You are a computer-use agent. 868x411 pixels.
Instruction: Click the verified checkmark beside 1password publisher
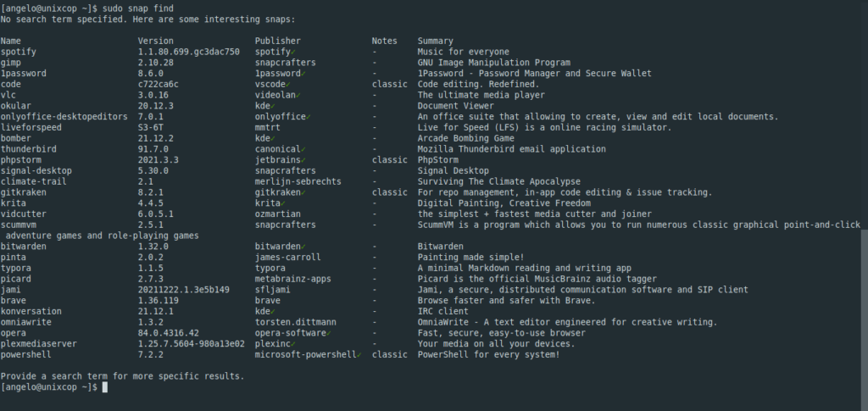[303, 74]
